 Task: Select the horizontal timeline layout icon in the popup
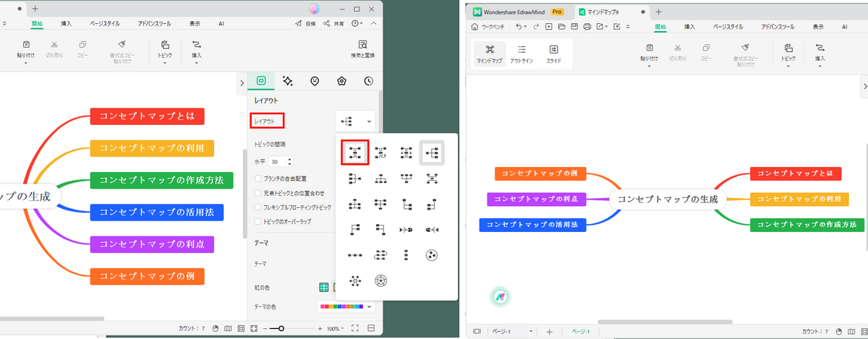354,255
